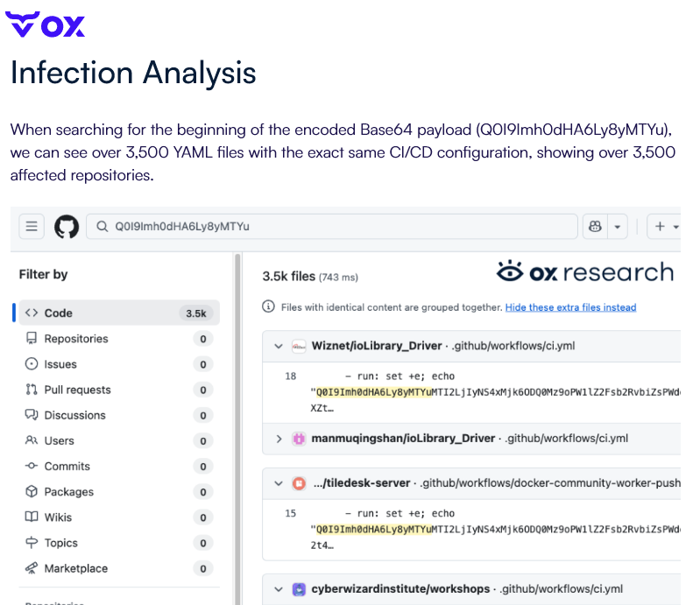Select the Packages filter

(x=119, y=492)
